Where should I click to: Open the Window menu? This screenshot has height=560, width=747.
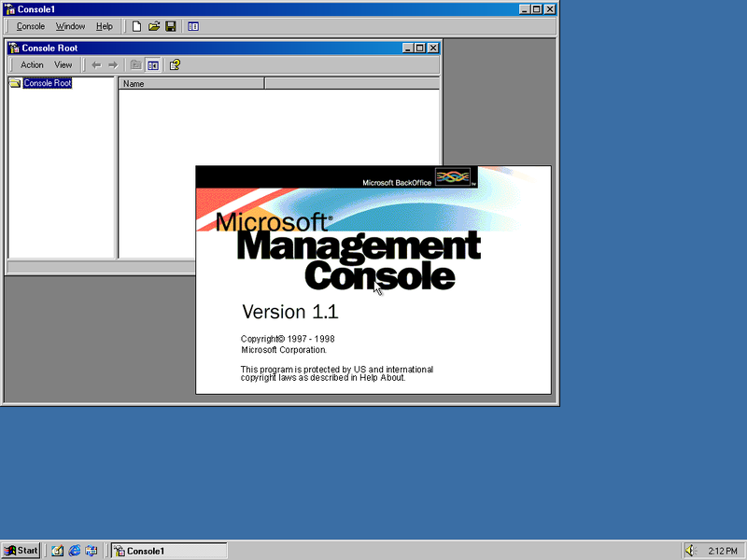(70, 26)
